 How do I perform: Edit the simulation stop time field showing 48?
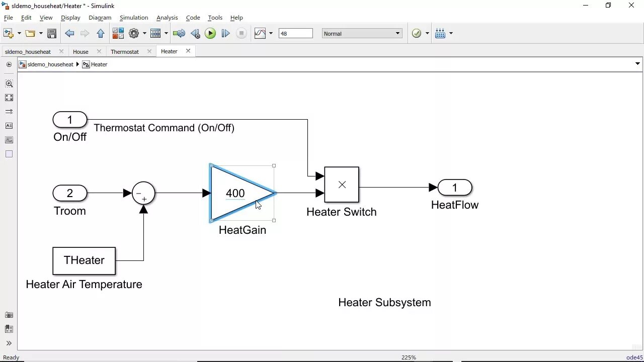[x=296, y=33]
